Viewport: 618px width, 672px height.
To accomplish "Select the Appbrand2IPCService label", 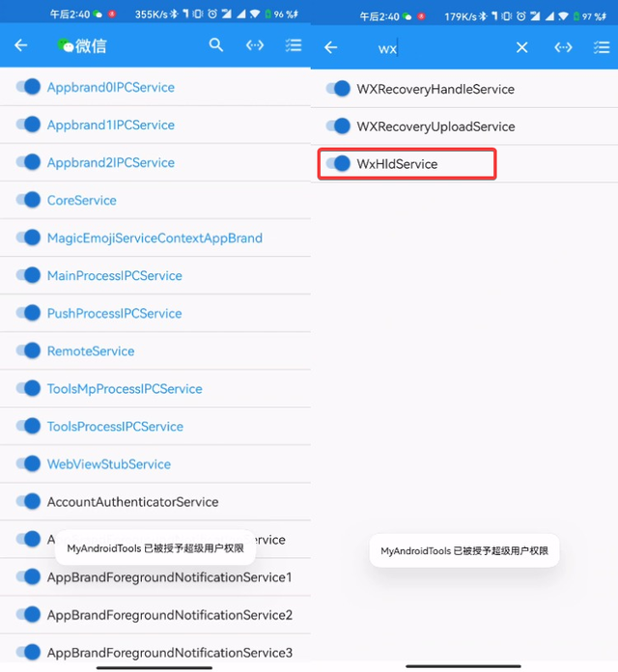I will (111, 163).
